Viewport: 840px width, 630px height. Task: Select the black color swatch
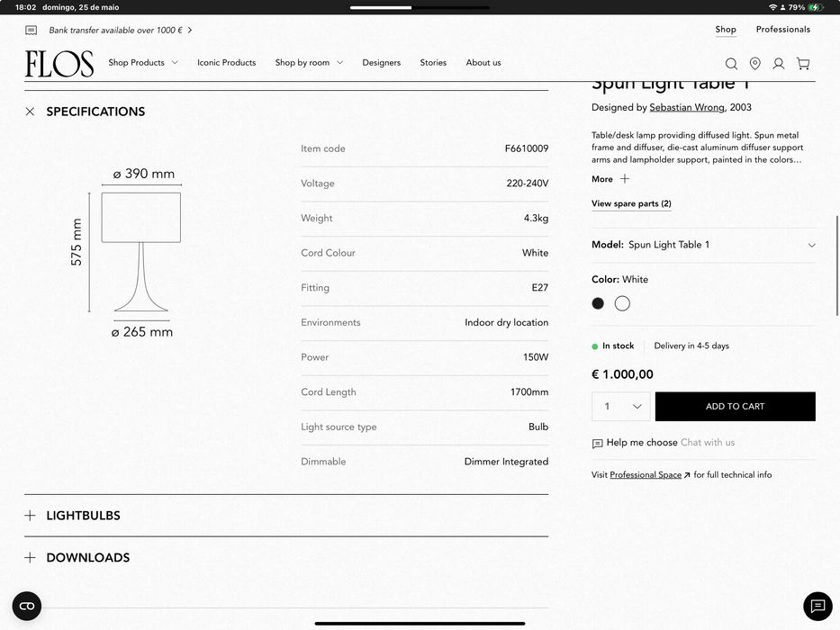click(x=598, y=303)
